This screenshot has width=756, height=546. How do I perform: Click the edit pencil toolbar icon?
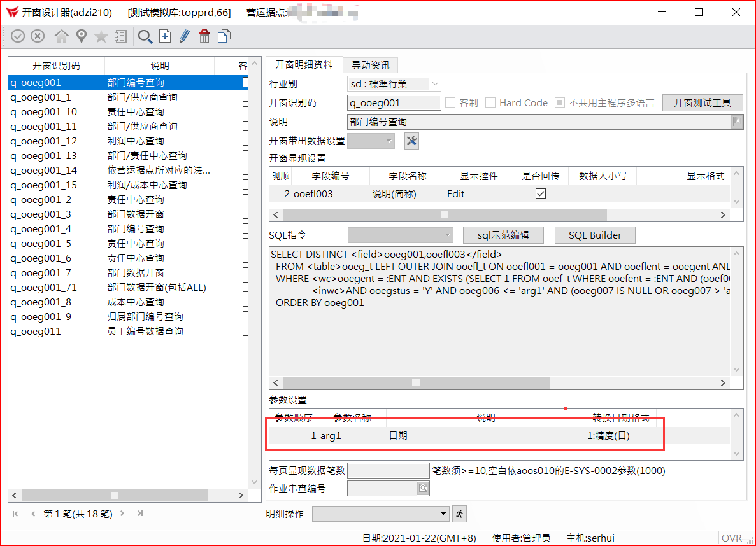pos(184,36)
